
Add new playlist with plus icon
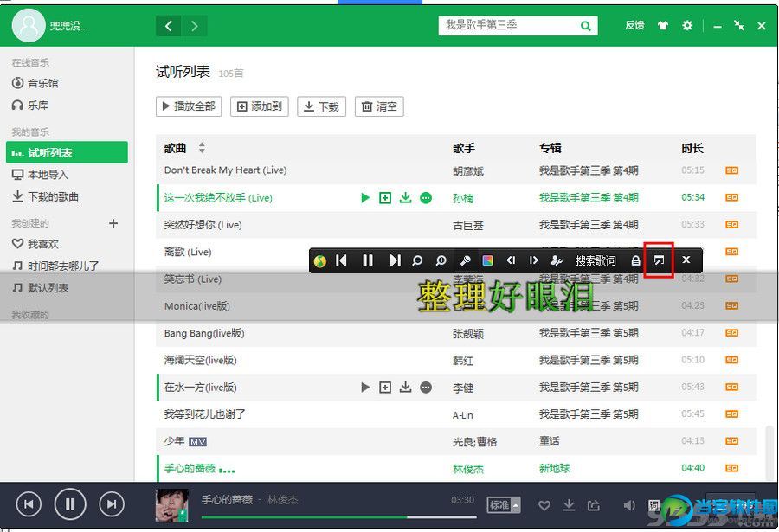click(113, 223)
